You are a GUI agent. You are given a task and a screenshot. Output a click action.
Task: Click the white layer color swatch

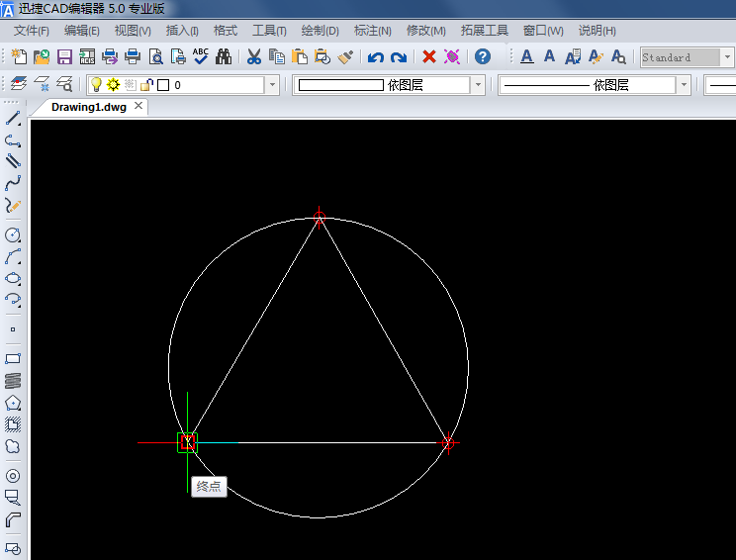163,85
